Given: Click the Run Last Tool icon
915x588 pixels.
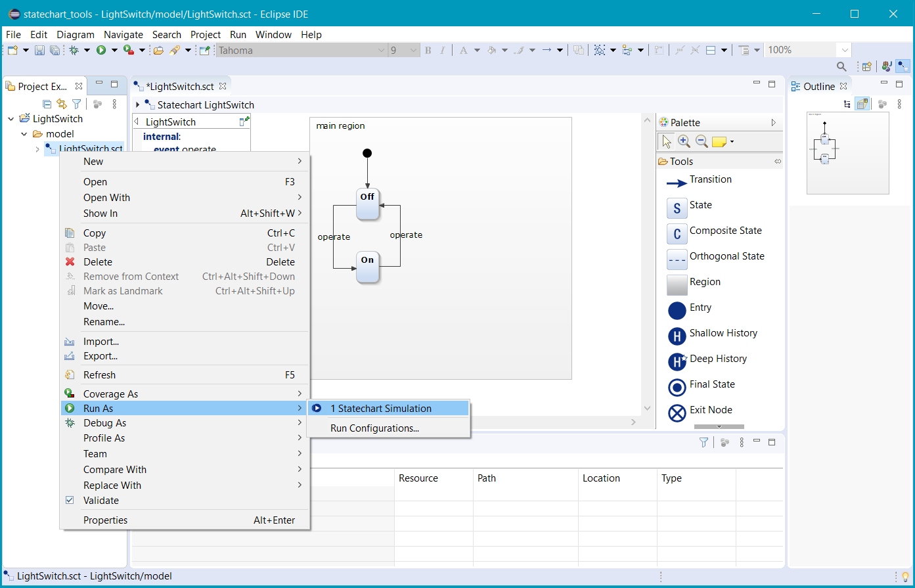Looking at the screenshot, I should pos(129,50).
